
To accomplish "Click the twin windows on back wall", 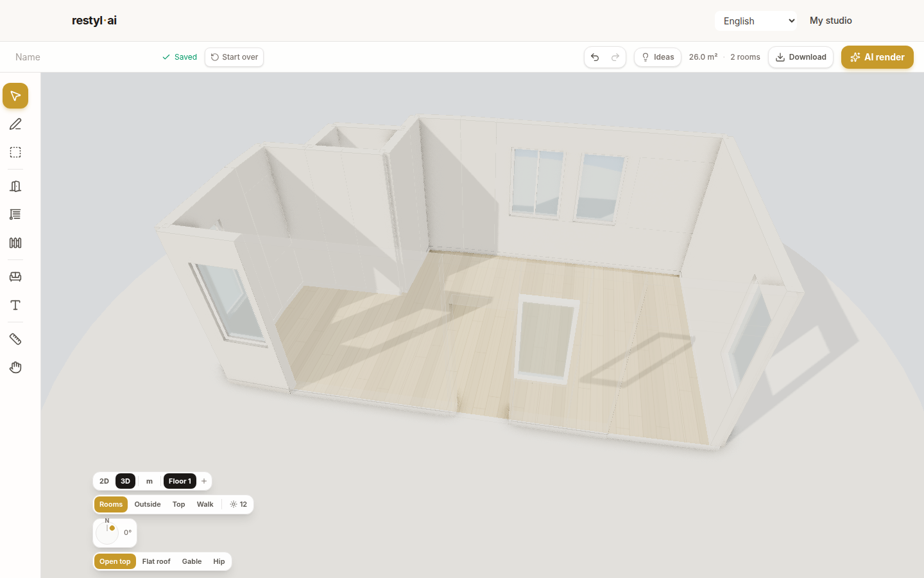I will pyautogui.click(x=569, y=185).
